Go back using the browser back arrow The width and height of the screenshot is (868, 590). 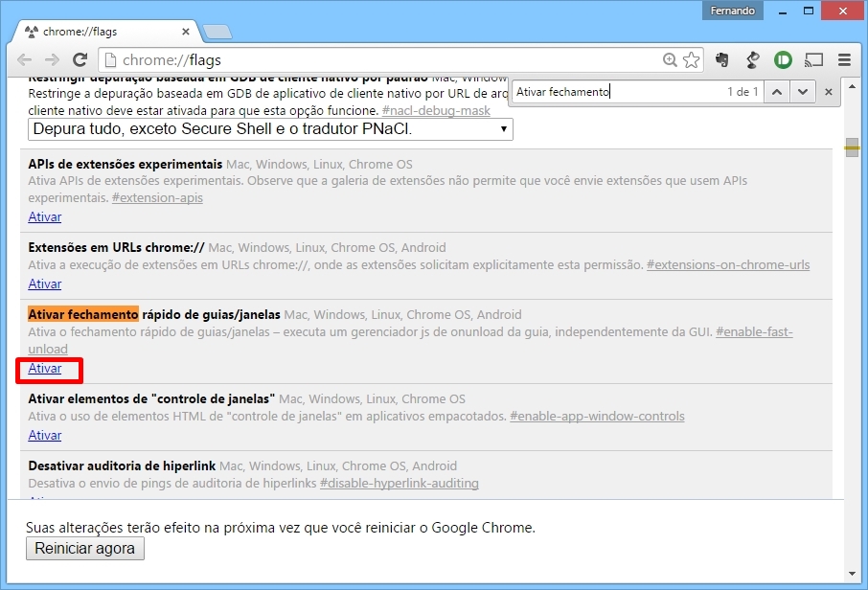24,59
